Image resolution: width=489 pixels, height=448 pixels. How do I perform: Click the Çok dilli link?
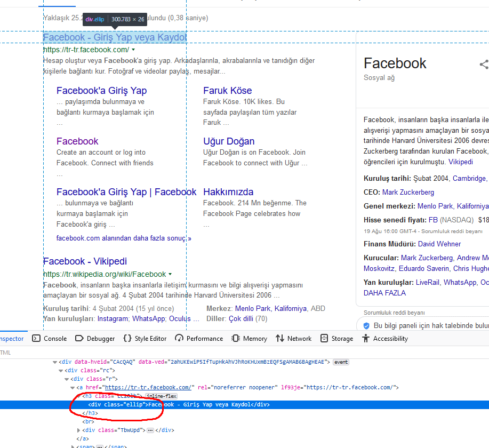[x=241, y=318]
